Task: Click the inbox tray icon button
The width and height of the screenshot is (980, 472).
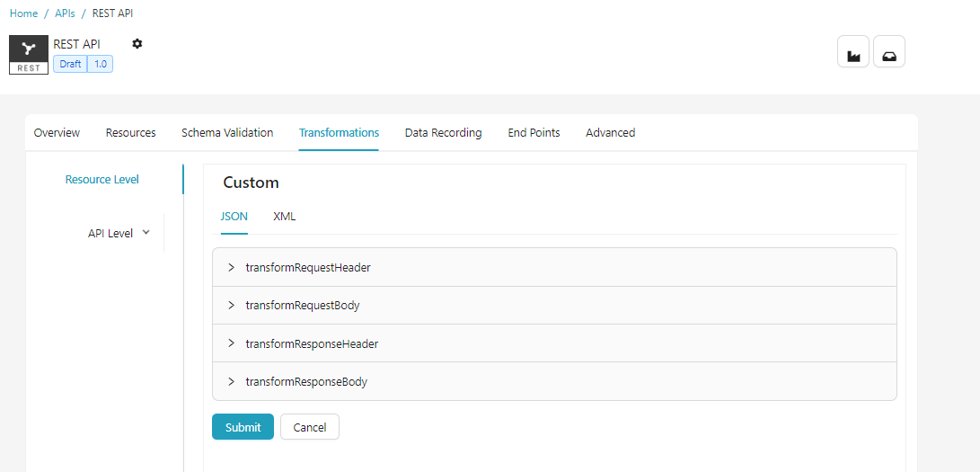Action: 888,52
